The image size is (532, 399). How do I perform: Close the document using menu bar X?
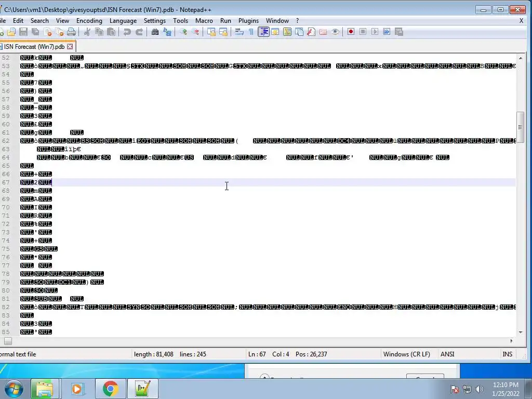(521, 21)
